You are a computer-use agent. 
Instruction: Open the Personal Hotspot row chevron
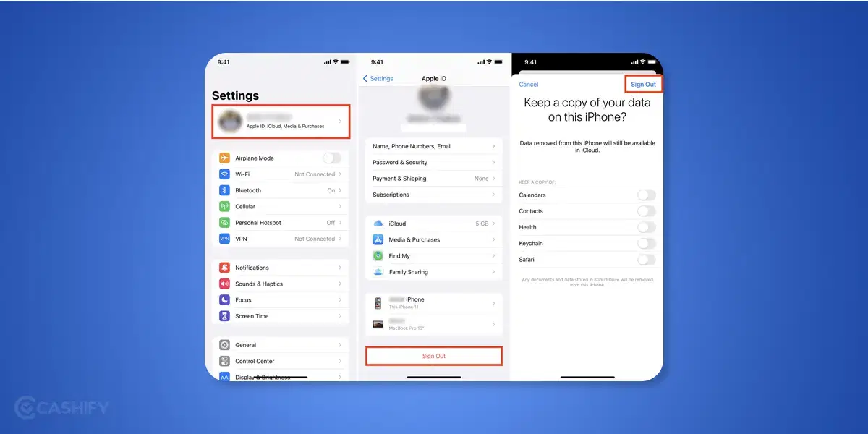tap(340, 223)
